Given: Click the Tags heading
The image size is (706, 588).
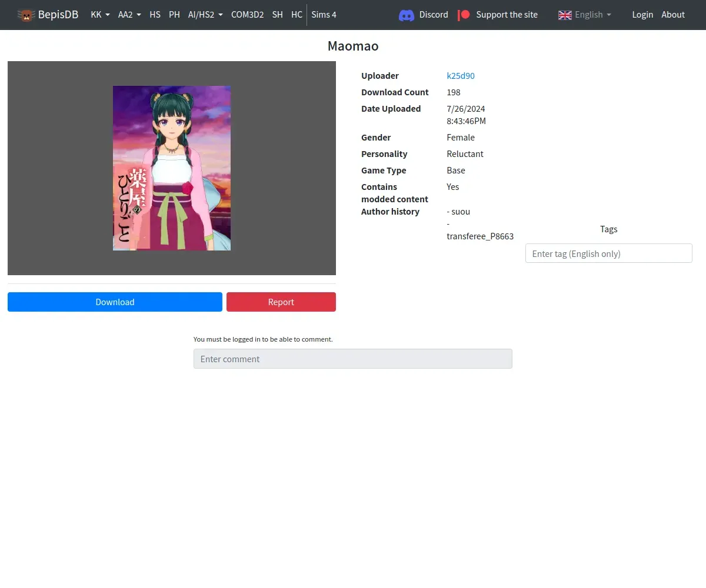Looking at the screenshot, I should point(608,229).
